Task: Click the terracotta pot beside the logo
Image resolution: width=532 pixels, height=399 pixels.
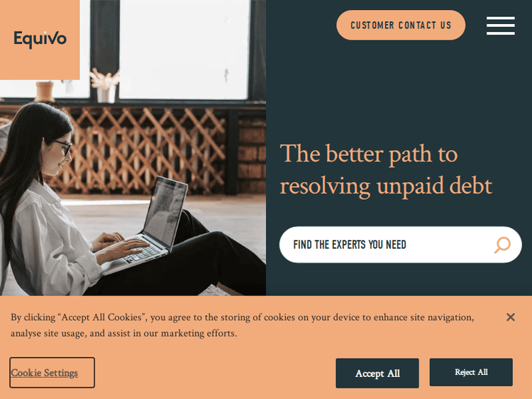Action: tap(45, 91)
